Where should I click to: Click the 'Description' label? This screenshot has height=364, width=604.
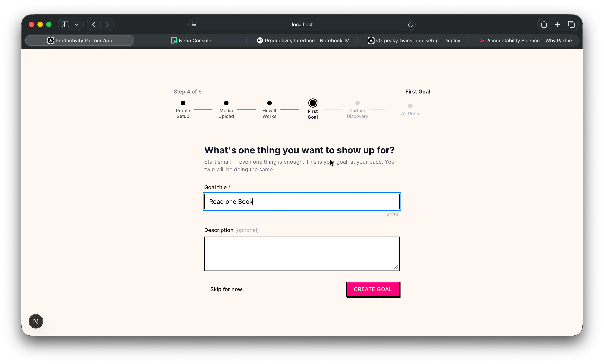pos(219,230)
